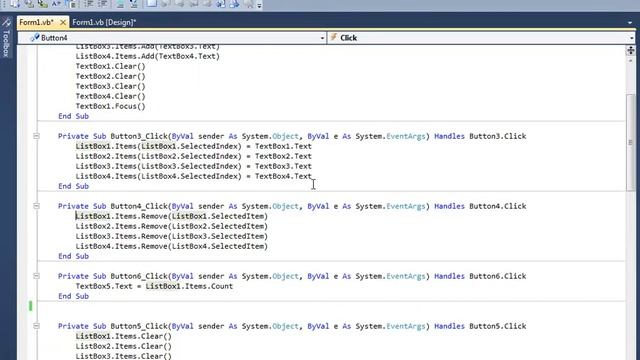Click the vertical scrollbar thumb
The height and width of the screenshot is (360, 640).
[631, 142]
